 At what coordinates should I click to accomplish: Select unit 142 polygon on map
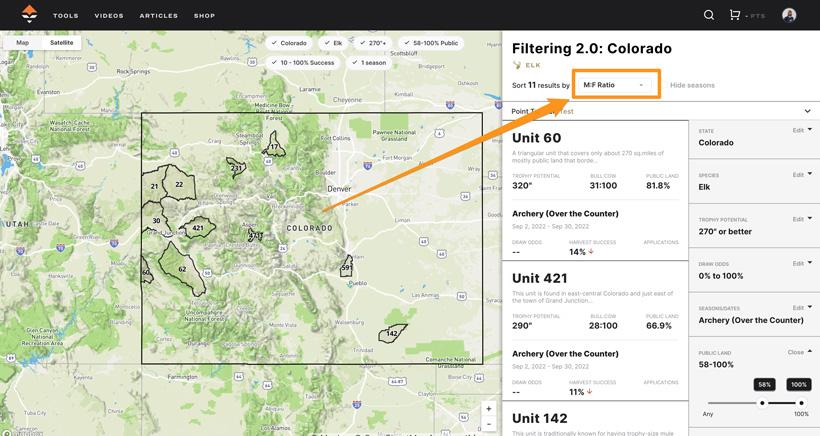point(392,334)
